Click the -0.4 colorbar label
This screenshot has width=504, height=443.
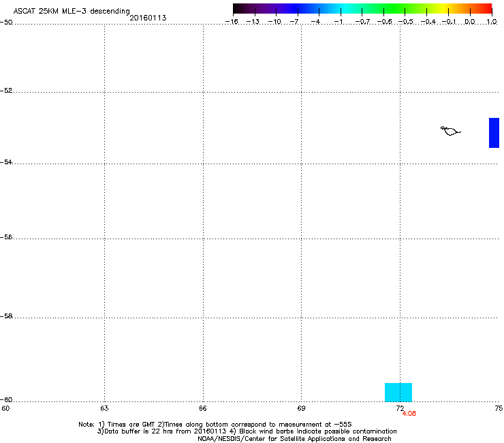(428, 22)
